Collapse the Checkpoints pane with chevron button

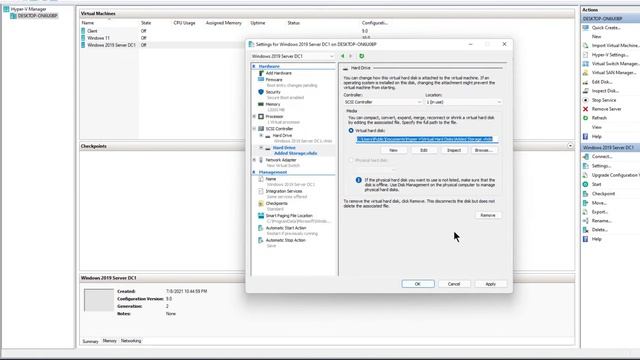point(570,146)
